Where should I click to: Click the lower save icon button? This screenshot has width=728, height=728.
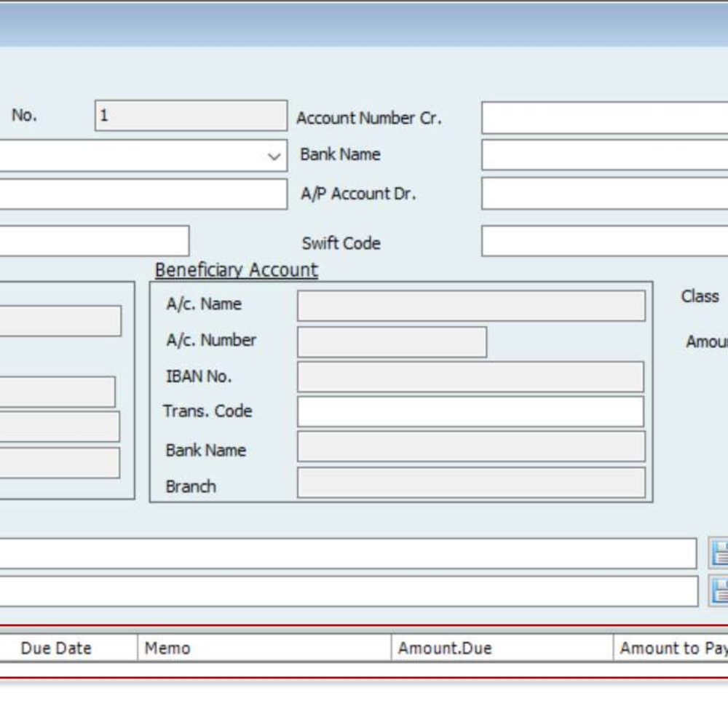[719, 590]
